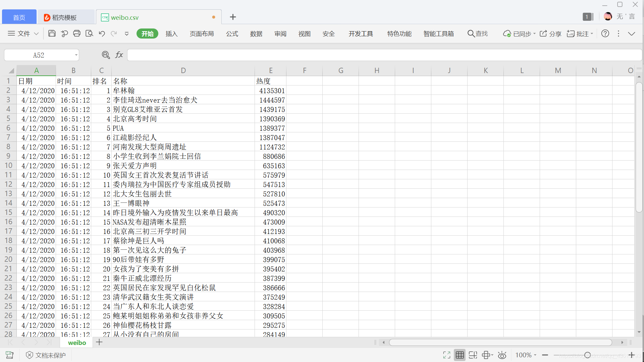This screenshot has width=644, height=362.
Task: Add a new sheet with plus
Action: [99, 342]
